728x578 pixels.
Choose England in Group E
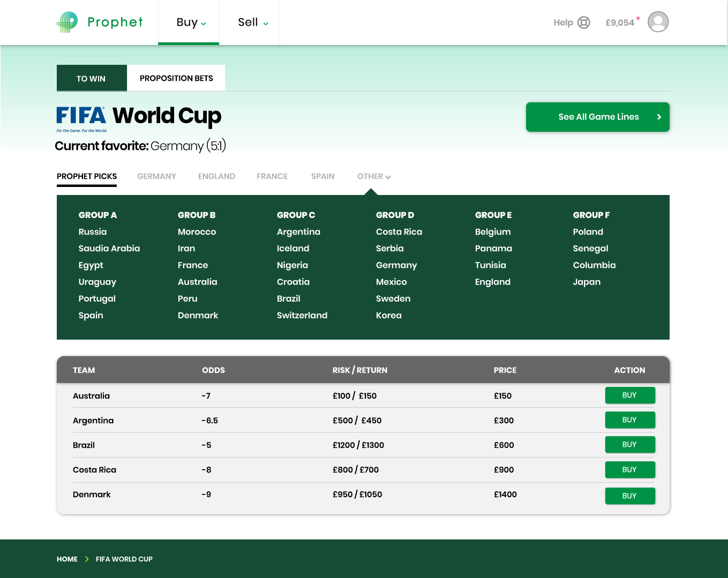point(493,282)
